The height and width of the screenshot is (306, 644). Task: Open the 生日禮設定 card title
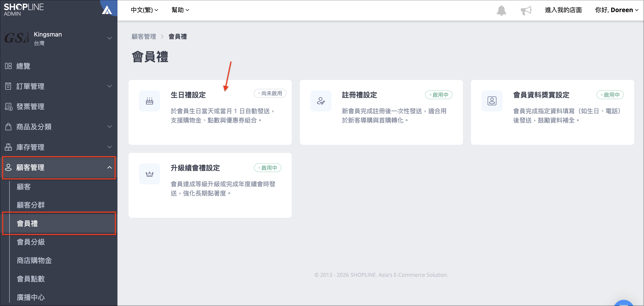188,95
